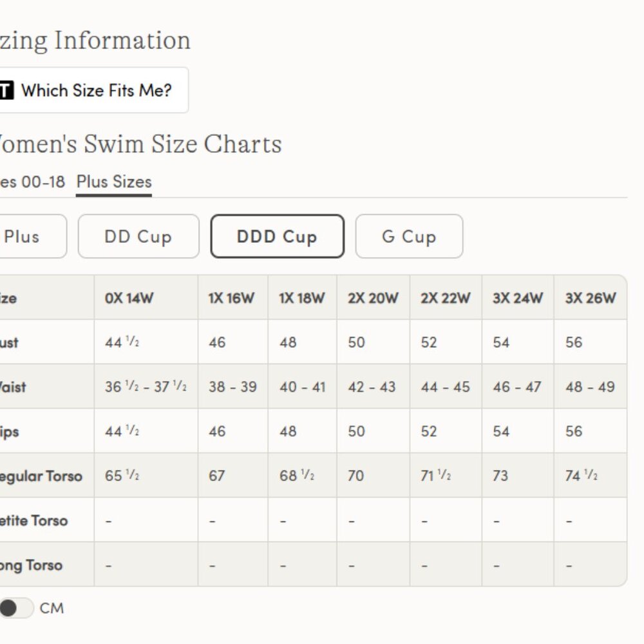Select the DDD Cup option
The image size is (644, 644).
(277, 236)
